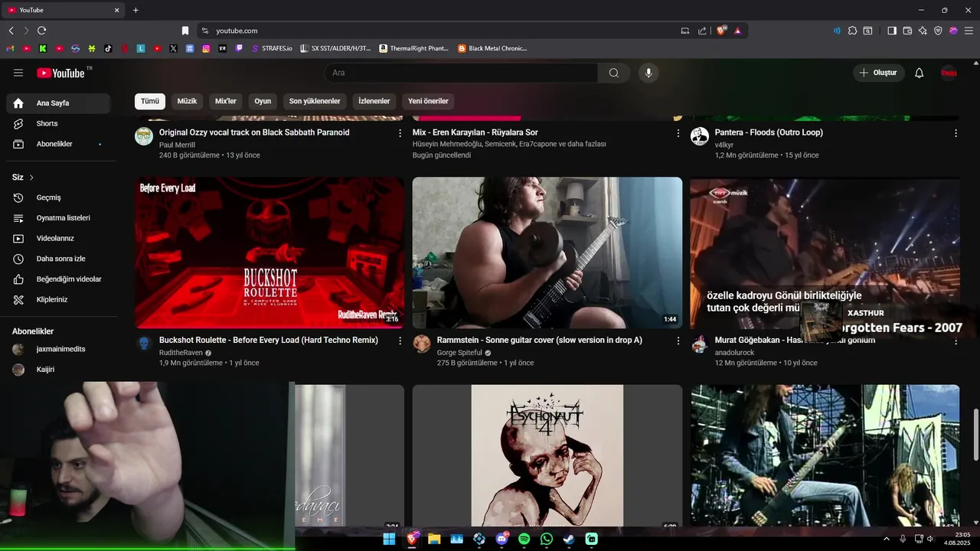Open the account avatar menu
The height and width of the screenshot is (551, 980).
tap(949, 73)
